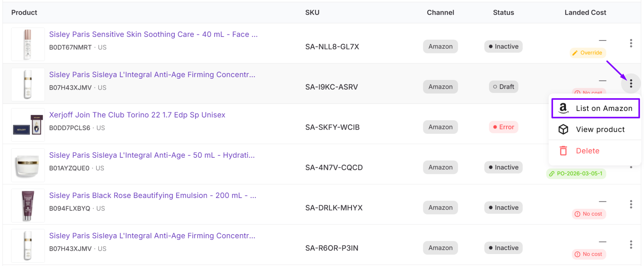The width and height of the screenshot is (644, 266).
Task: Click the Amazon channel badge for SA-R6OR-P3IN
Action: (440, 248)
